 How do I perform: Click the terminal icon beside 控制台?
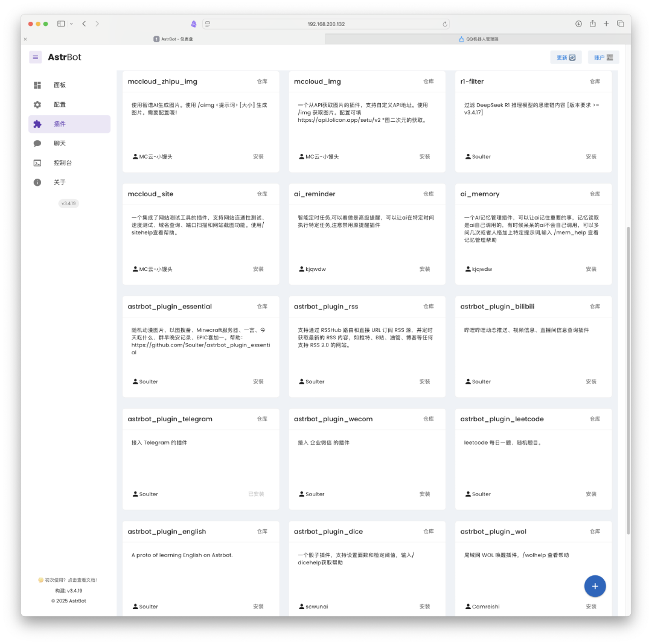coord(37,163)
